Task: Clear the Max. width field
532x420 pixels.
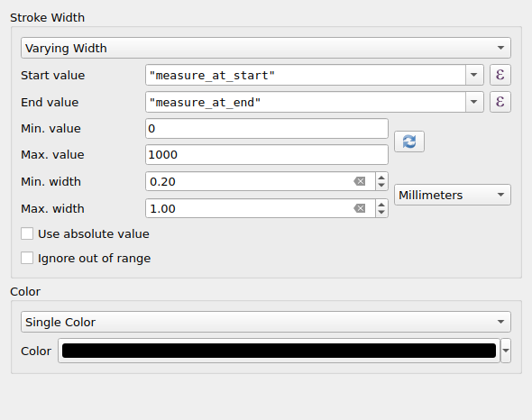Action: (360, 208)
